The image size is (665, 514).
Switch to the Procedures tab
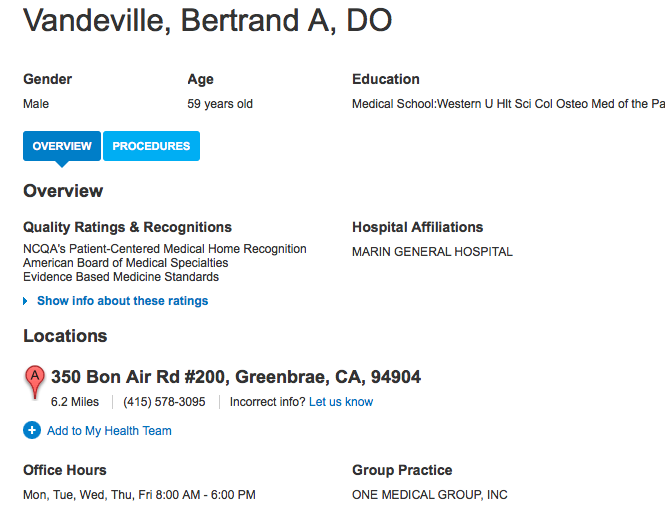[x=151, y=146]
